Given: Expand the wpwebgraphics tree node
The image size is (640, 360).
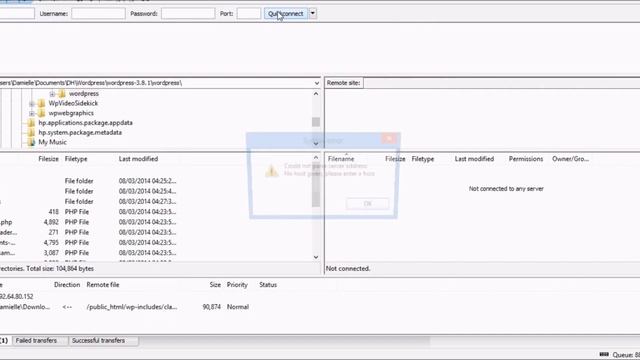Looking at the screenshot, I should coord(32,113).
